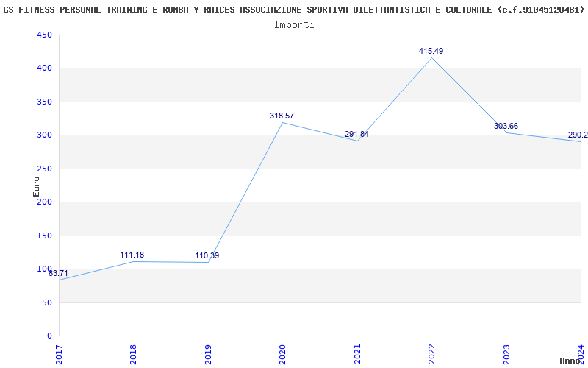Click the data label 110.39
Viewport: 588px width, 368px height.
[207, 256]
